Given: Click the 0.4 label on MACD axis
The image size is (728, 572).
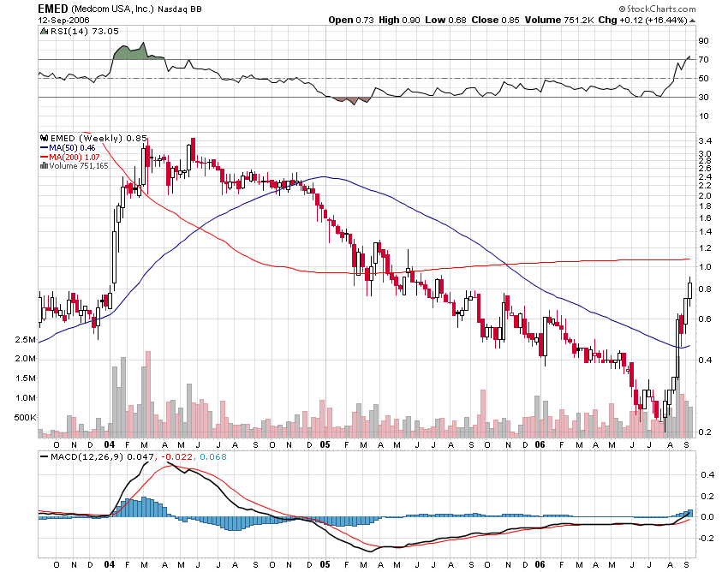Looking at the screenshot, I should point(707,474).
